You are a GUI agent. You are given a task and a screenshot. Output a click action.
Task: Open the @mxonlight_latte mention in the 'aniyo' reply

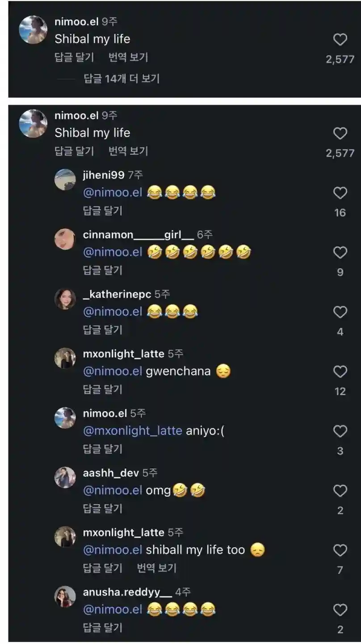tap(133, 431)
